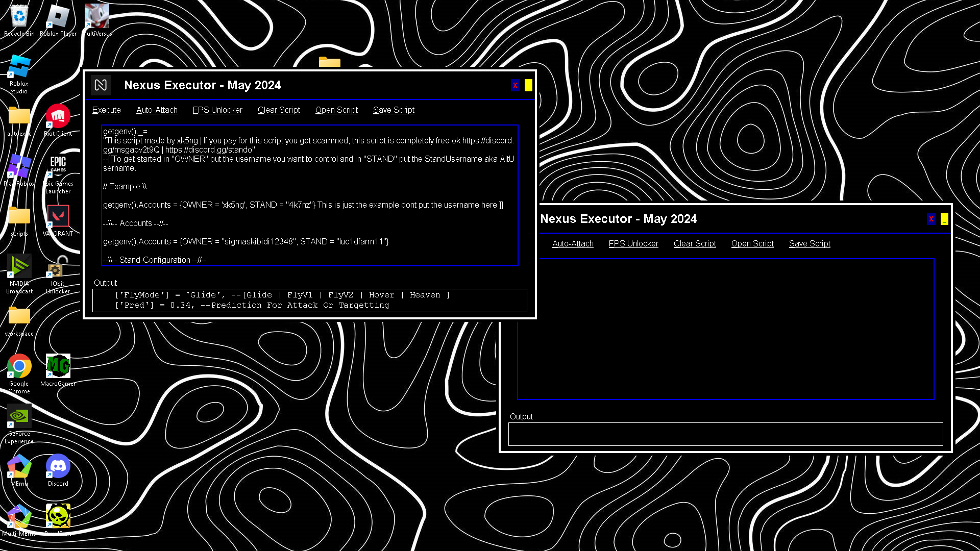This screenshot has height=551, width=980.
Task: Click Execute in the first Nexus window
Action: (106, 110)
